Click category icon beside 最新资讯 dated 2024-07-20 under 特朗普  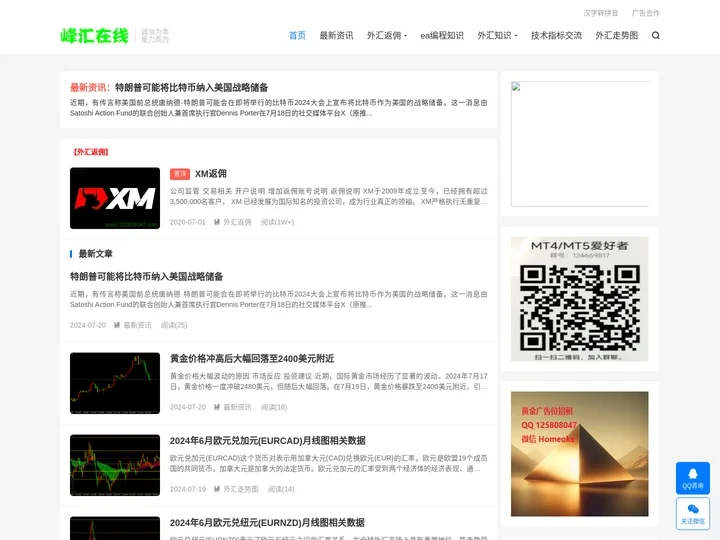117,325
